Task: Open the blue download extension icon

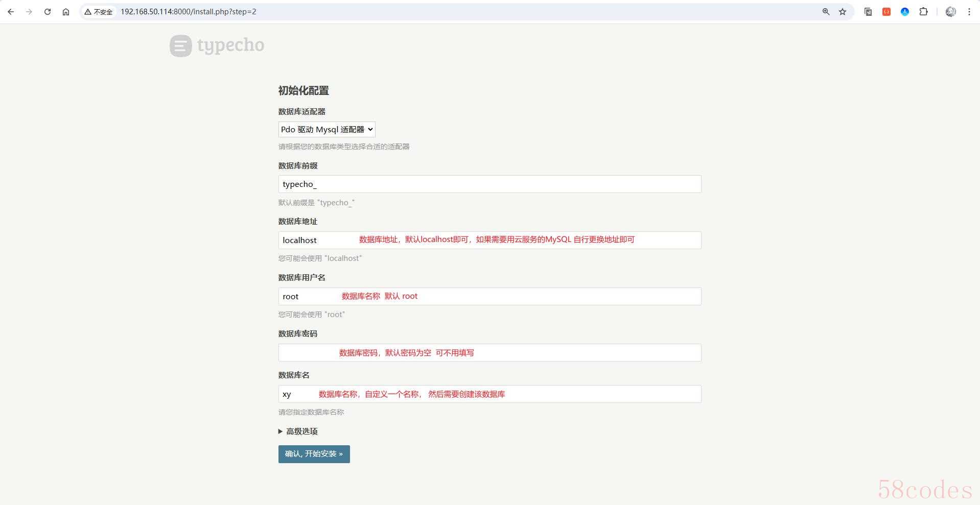Action: [905, 12]
